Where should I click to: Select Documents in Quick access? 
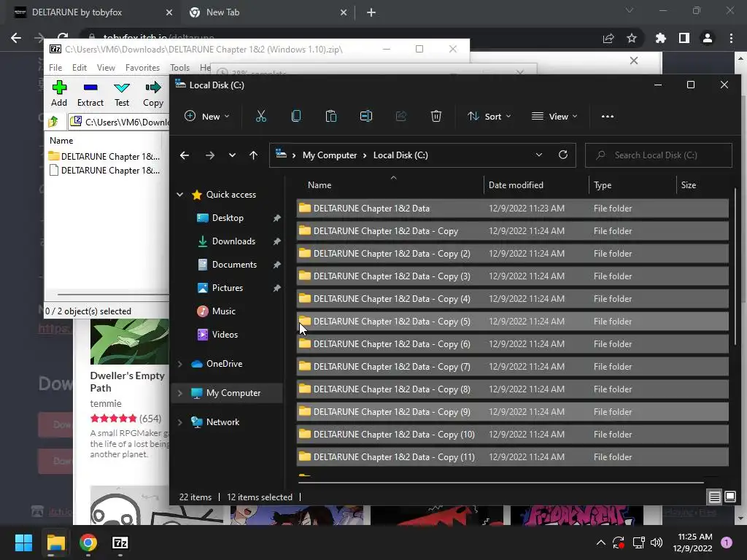[x=234, y=265]
